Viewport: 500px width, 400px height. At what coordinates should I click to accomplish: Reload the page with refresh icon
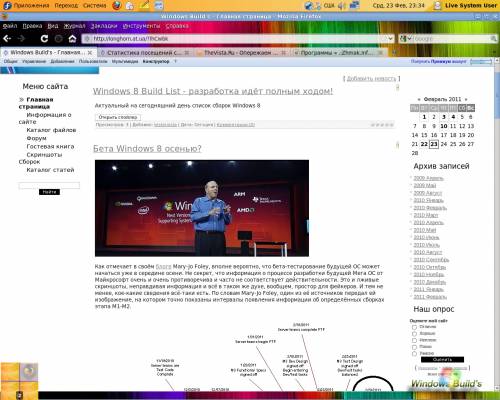point(44,39)
